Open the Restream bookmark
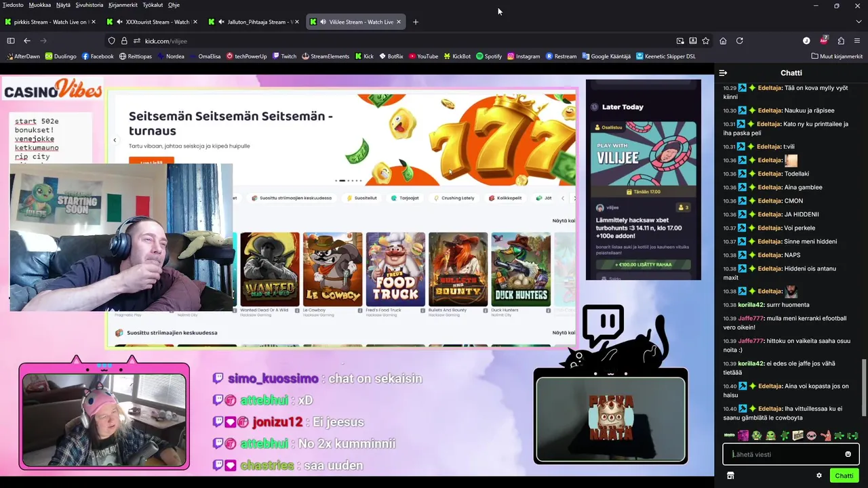This screenshot has height=488, width=868. click(561, 56)
